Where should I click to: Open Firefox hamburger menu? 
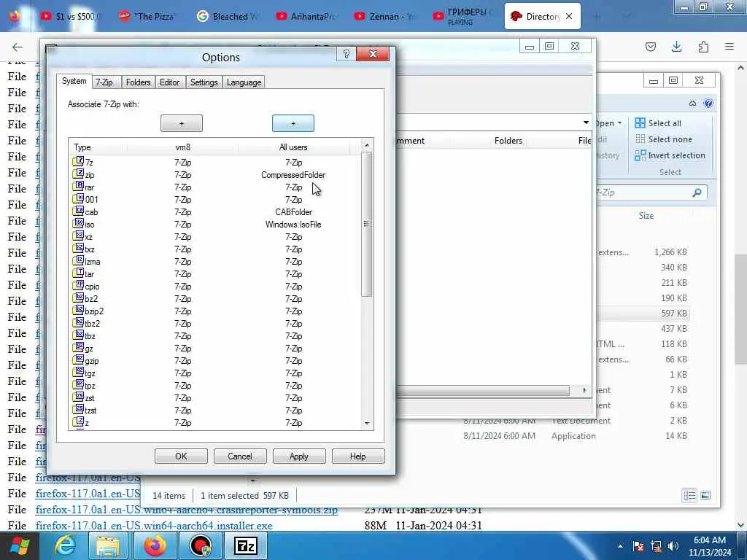click(x=729, y=47)
